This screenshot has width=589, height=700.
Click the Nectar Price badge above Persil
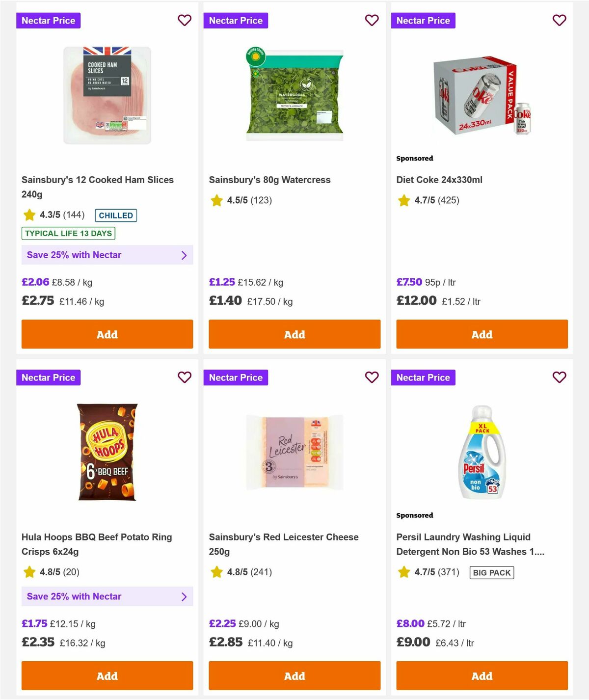[x=423, y=377]
